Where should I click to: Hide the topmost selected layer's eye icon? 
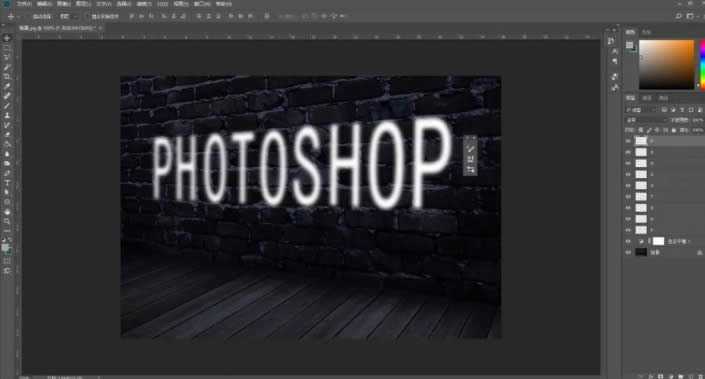pos(628,141)
